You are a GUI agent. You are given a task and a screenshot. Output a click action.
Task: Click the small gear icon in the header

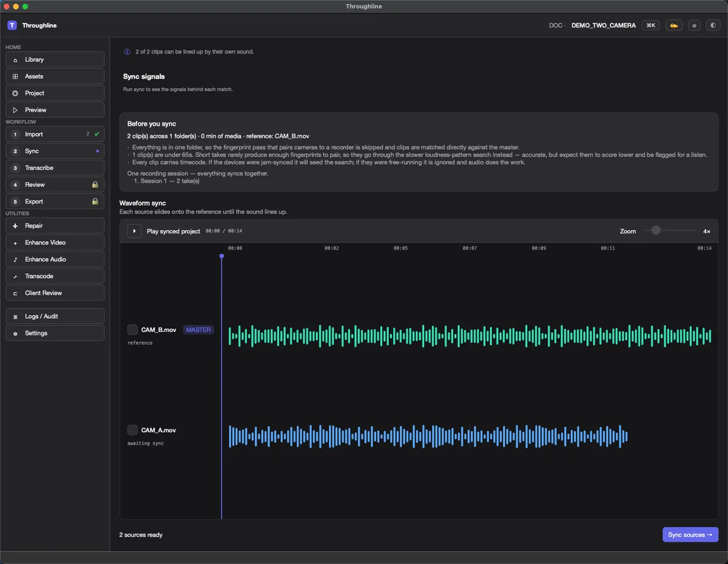pos(695,25)
